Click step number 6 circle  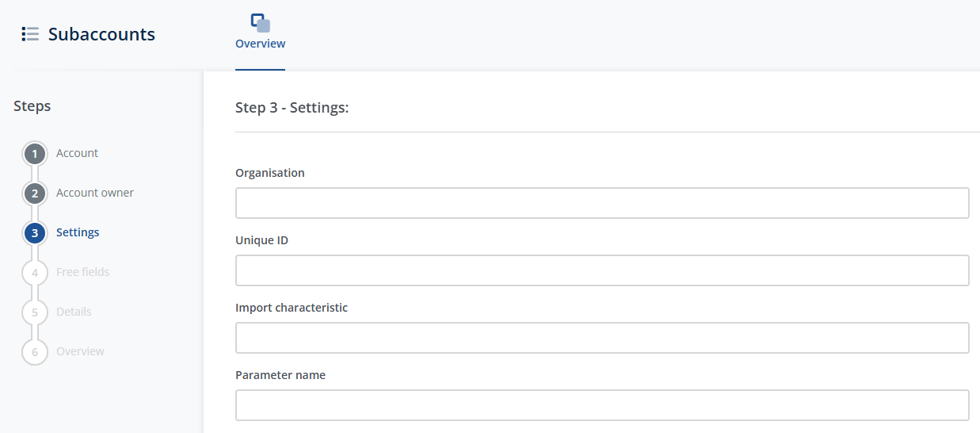pyautogui.click(x=35, y=352)
